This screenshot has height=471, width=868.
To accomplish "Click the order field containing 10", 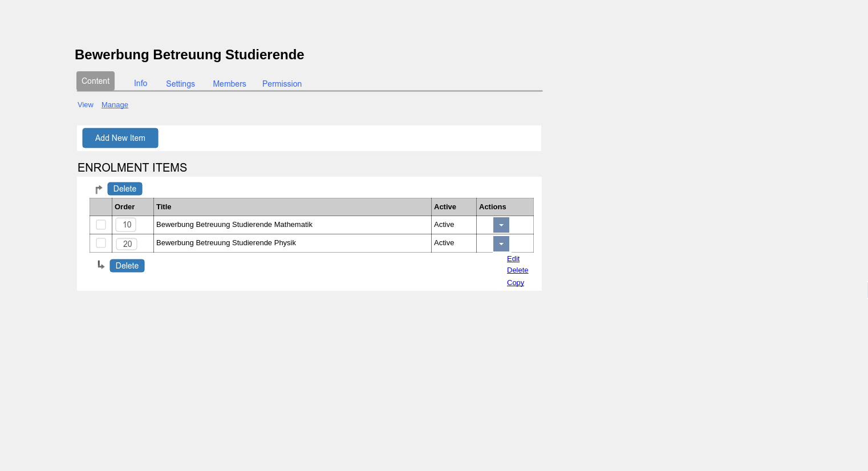I will 126,225.
